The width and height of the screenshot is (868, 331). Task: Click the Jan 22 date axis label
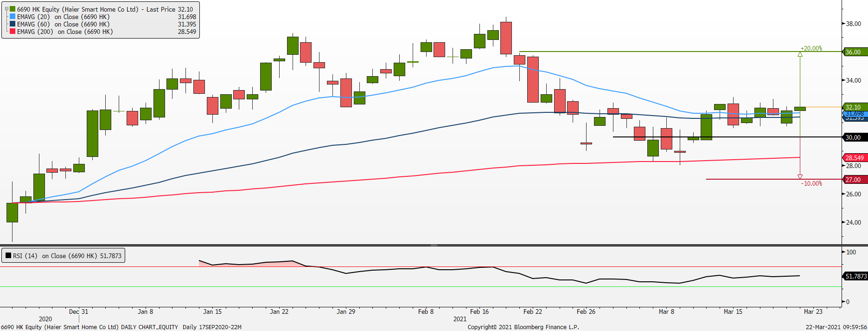tap(279, 312)
